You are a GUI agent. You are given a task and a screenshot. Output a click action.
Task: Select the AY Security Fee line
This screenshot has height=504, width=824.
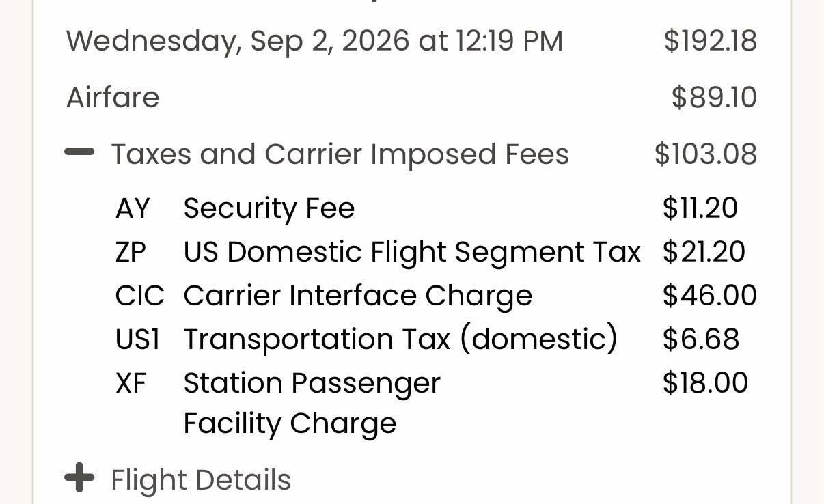(426, 208)
